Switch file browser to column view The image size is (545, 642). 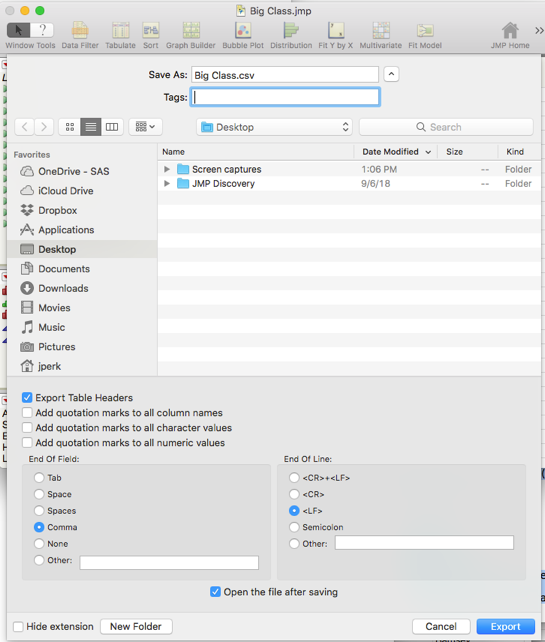coord(112,127)
